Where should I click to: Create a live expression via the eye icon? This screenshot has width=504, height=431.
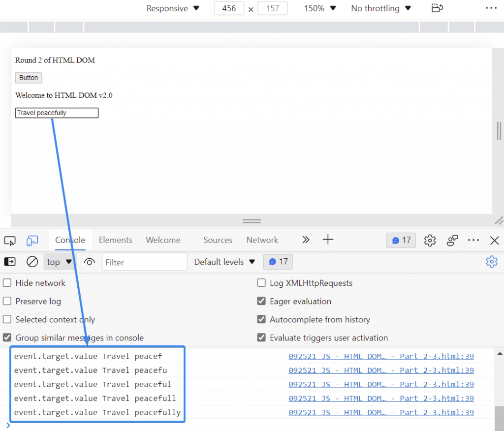click(x=89, y=262)
